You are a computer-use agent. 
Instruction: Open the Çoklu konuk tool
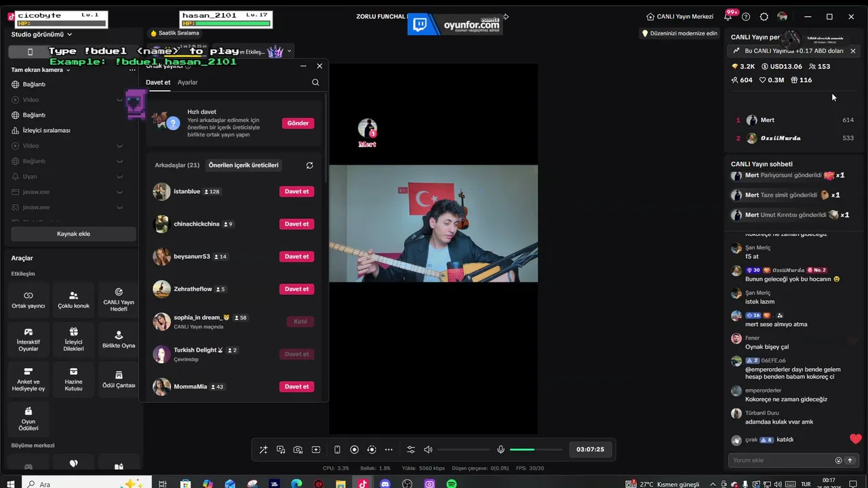73,300
